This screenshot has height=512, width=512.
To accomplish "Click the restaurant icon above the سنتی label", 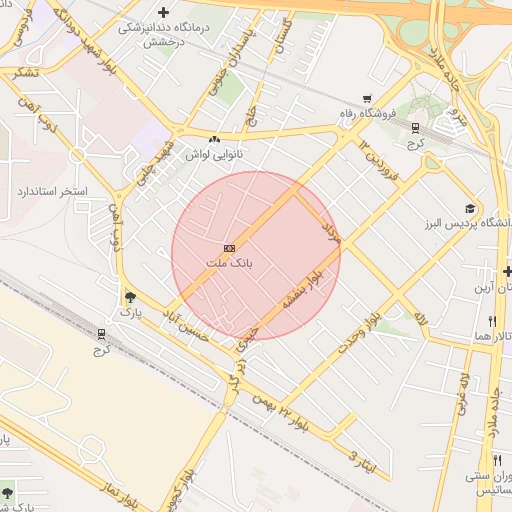I will point(497,461).
